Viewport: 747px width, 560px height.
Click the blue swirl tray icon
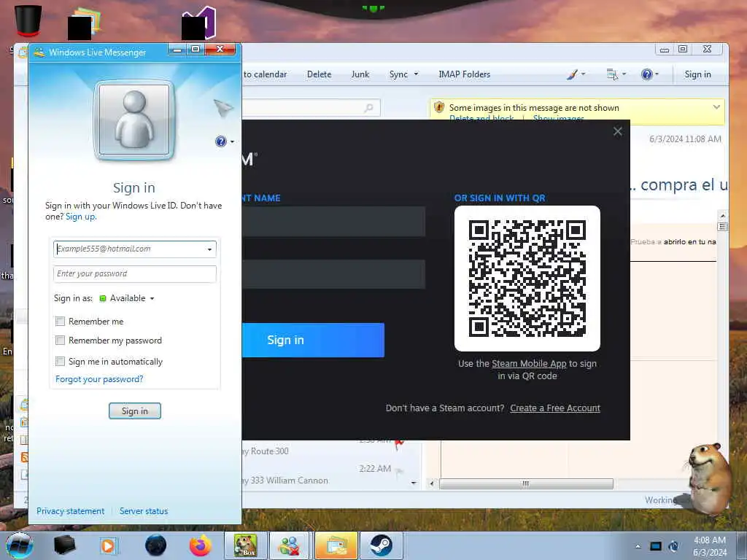click(673, 546)
